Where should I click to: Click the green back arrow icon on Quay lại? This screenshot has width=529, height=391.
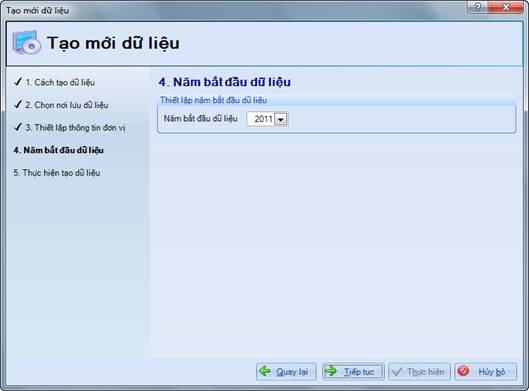click(x=265, y=371)
